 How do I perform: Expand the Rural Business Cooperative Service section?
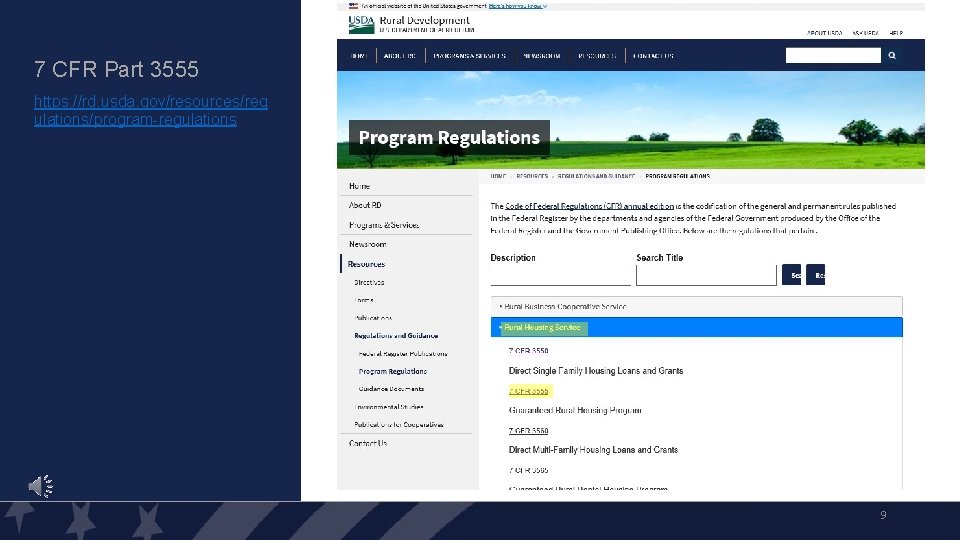click(x=697, y=307)
